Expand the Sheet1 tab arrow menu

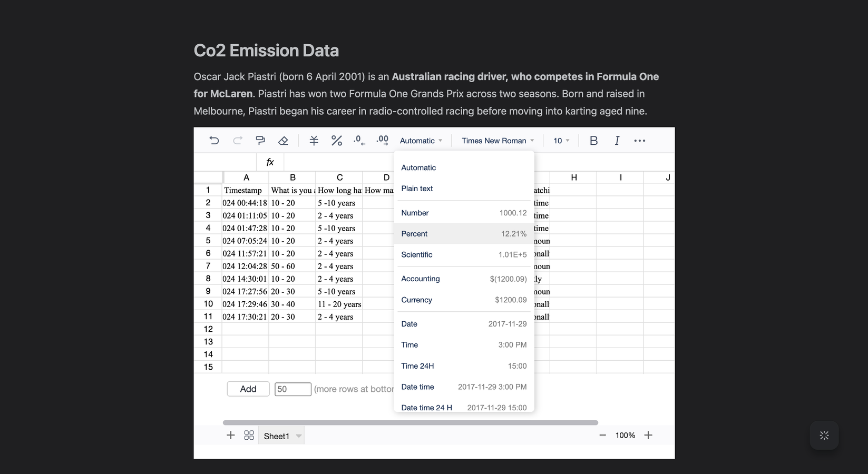coord(299,436)
